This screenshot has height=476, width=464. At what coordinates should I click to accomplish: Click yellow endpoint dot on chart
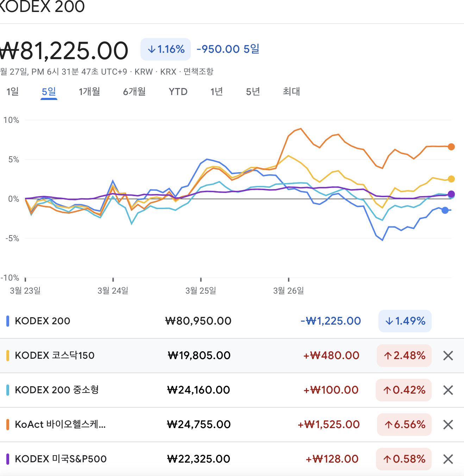point(451,179)
